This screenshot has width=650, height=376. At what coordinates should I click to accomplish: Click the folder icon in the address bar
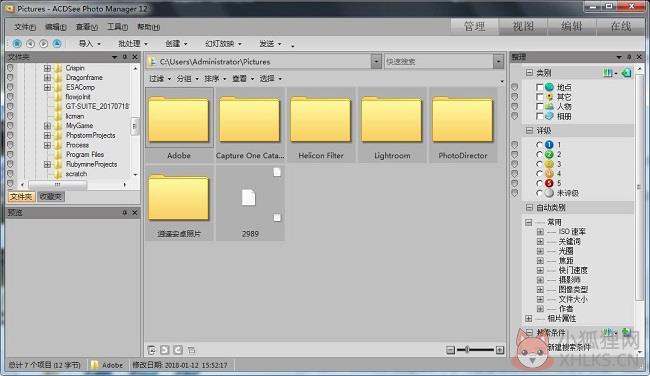point(153,62)
